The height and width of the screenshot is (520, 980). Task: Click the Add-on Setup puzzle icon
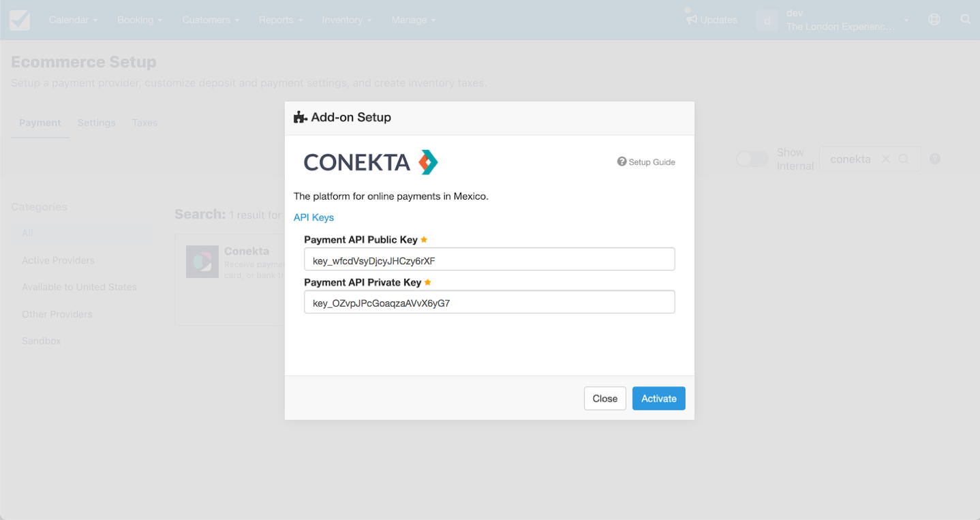(300, 117)
